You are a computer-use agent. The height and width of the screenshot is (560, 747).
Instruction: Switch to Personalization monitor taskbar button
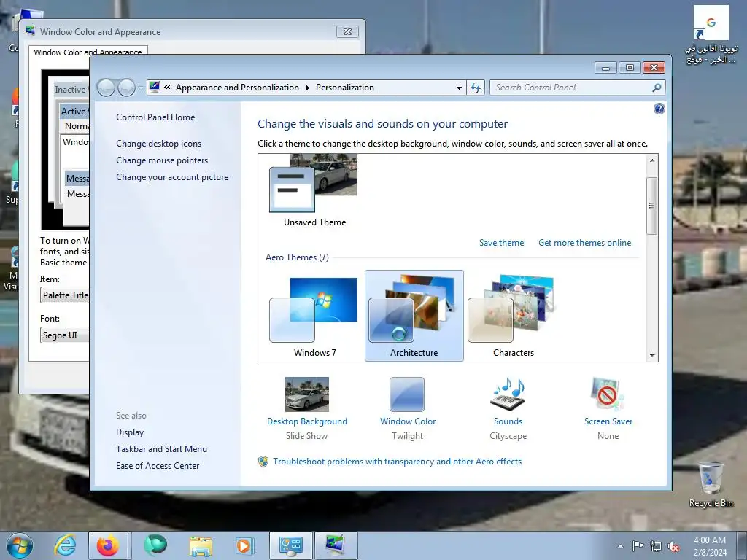336,545
